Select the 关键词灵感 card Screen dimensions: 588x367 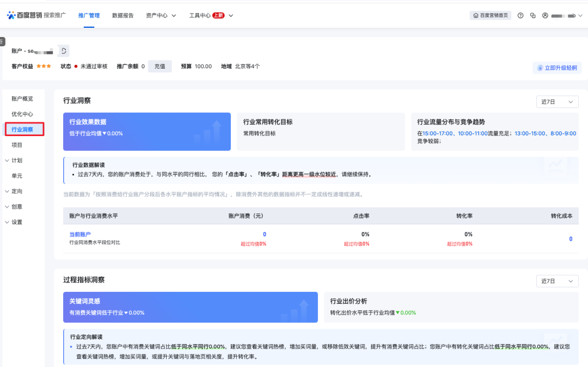pos(191,307)
